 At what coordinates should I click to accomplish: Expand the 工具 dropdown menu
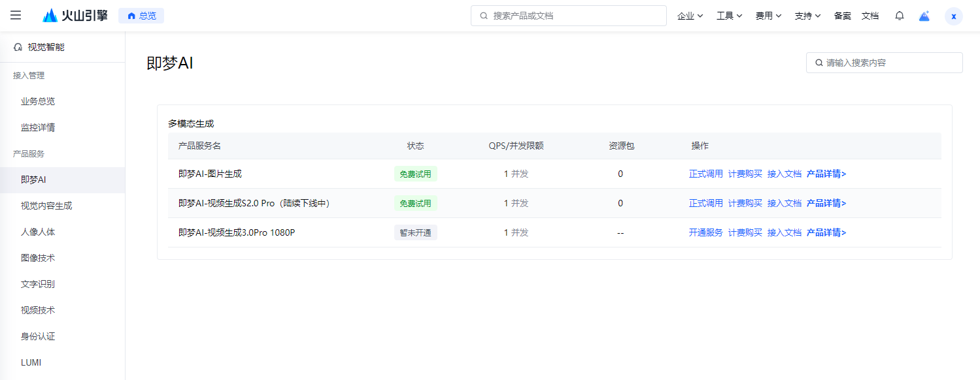click(730, 16)
